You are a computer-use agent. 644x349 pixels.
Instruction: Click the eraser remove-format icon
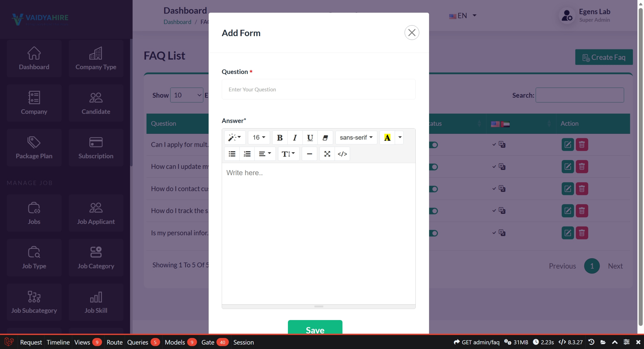point(325,137)
